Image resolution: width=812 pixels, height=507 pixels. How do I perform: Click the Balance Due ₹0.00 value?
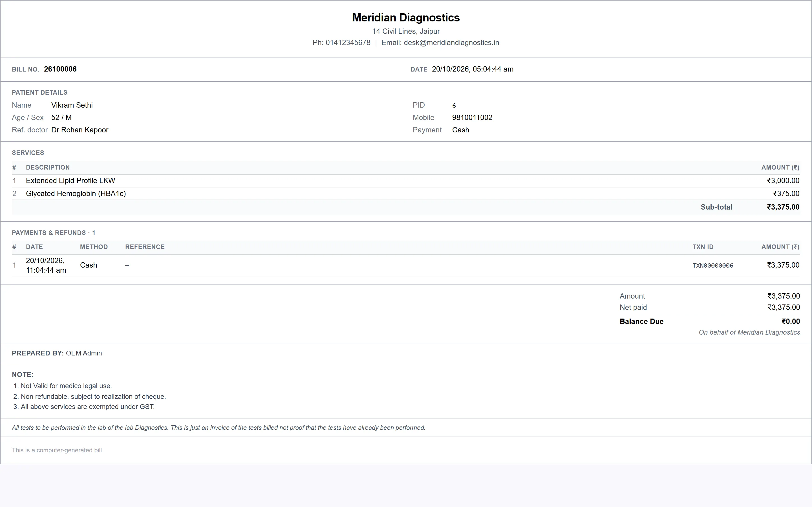tap(791, 322)
